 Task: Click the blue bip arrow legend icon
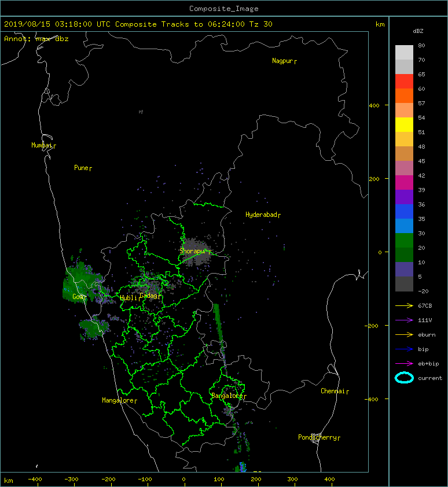click(404, 349)
